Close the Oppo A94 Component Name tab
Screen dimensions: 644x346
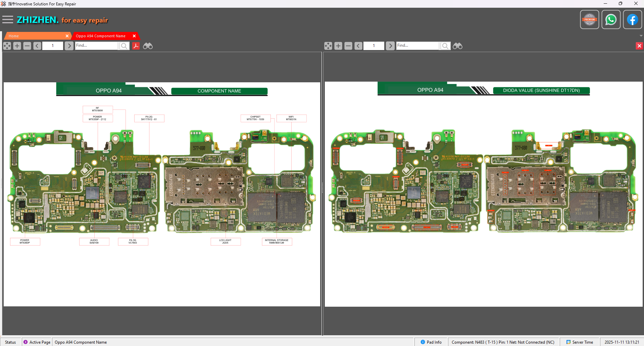coord(134,36)
